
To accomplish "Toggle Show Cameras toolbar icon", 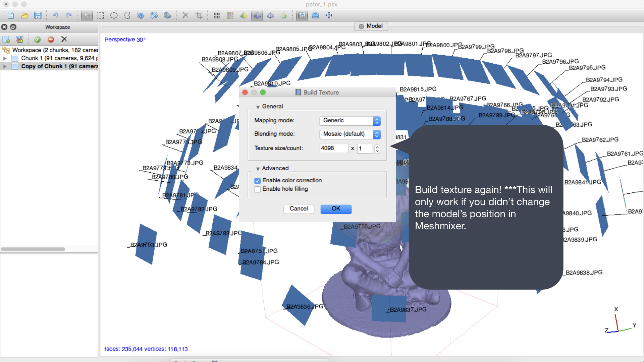I will tap(302, 15).
